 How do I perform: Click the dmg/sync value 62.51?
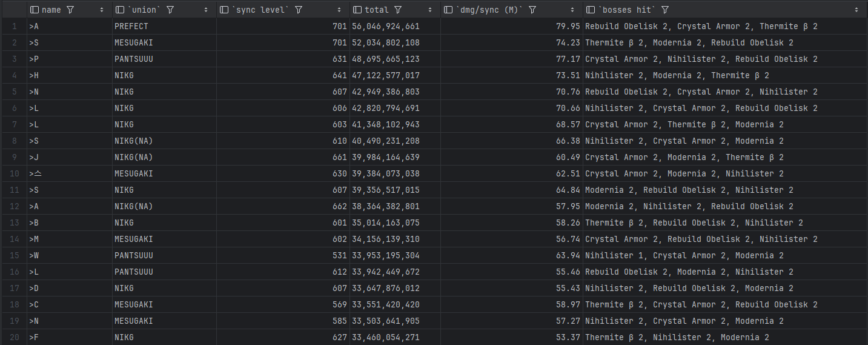(x=568, y=174)
